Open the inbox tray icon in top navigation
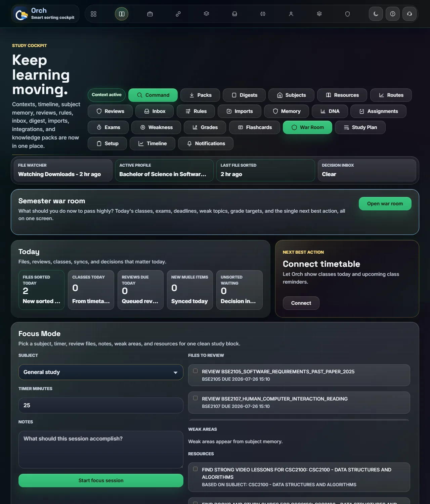This screenshot has height=504, width=430. (x=234, y=14)
